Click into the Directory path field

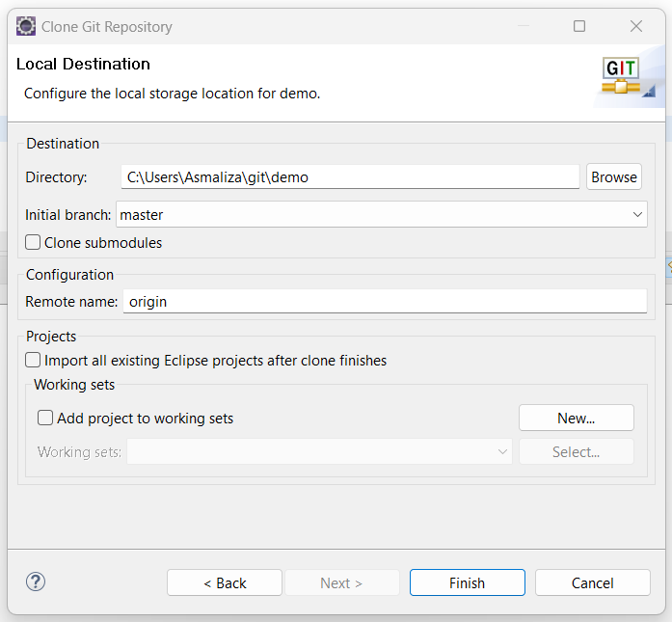(351, 177)
